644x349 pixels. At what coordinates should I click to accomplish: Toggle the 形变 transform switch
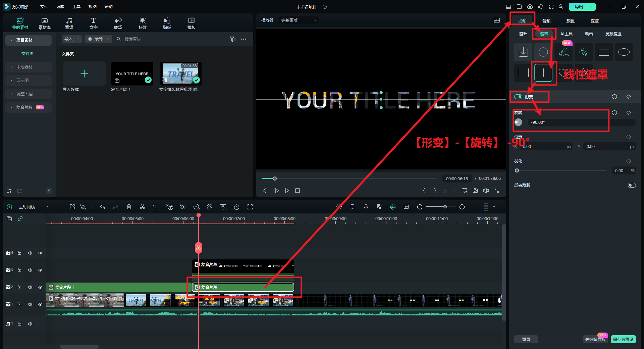tap(518, 97)
